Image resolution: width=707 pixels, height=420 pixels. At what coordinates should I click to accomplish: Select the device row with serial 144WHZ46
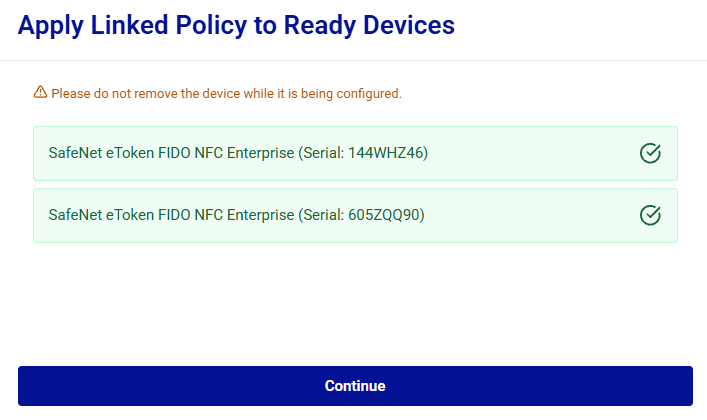tap(355, 153)
